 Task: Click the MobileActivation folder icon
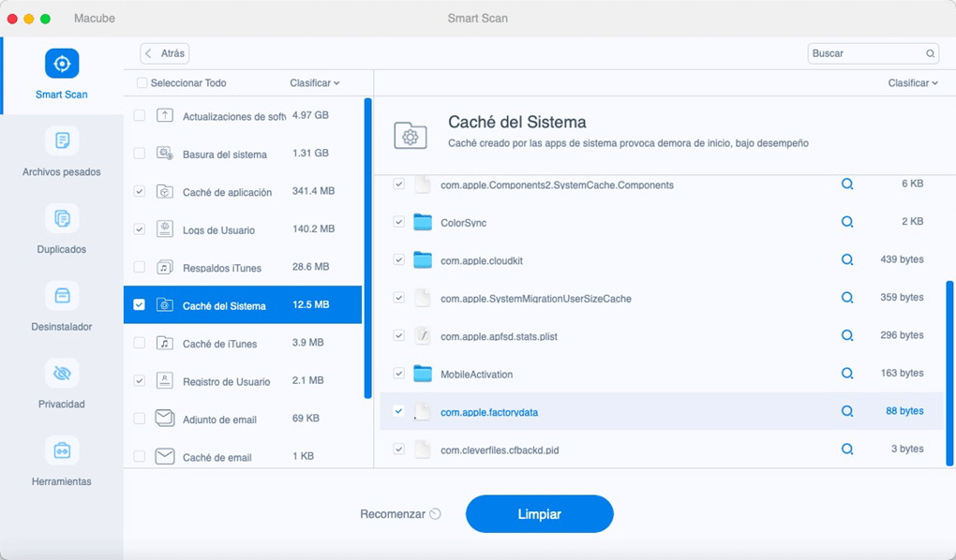point(423,373)
